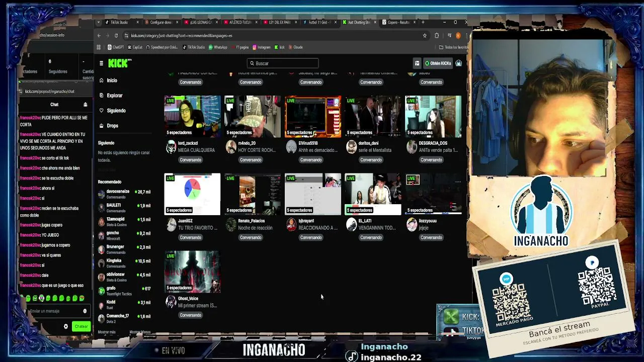Open Drops in Kick sidebar
The image size is (644, 362).
(112, 126)
